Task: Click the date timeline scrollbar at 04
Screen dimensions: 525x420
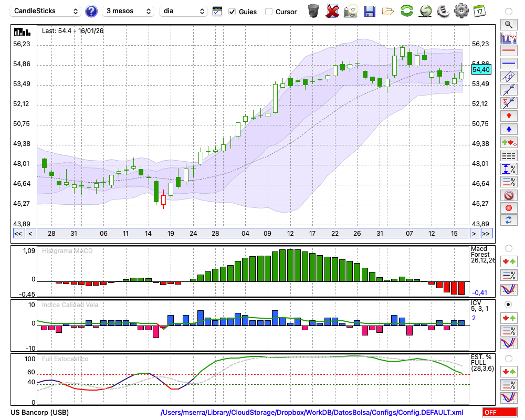Action: coord(245,234)
